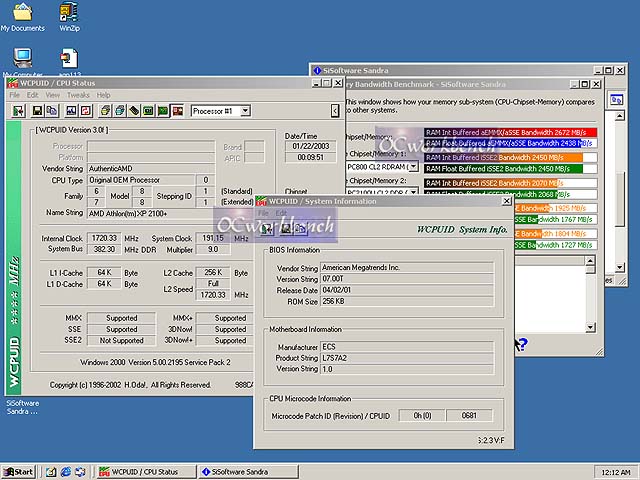The width and height of the screenshot is (640, 480).
Task: Click the green circuit board toolbar icon
Action: pos(148,111)
